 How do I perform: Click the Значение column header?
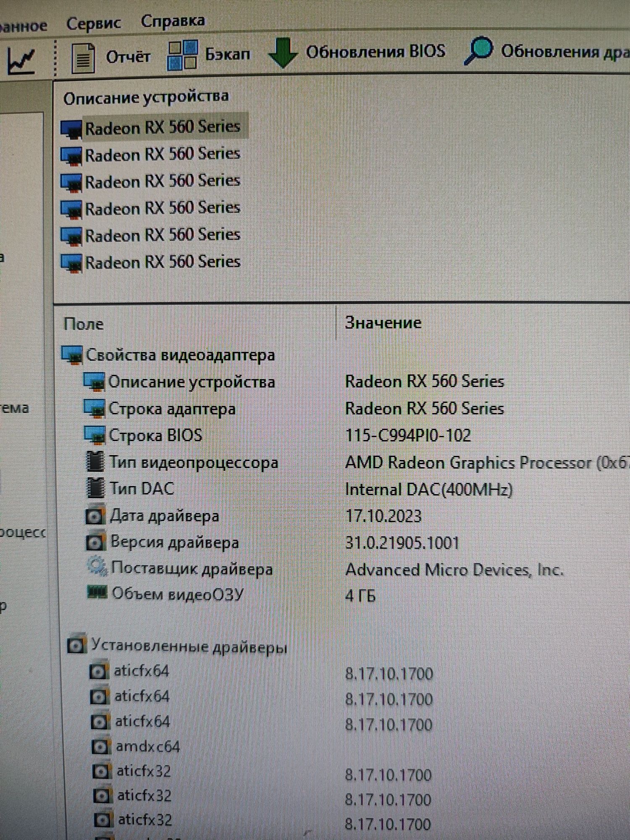coord(383,323)
